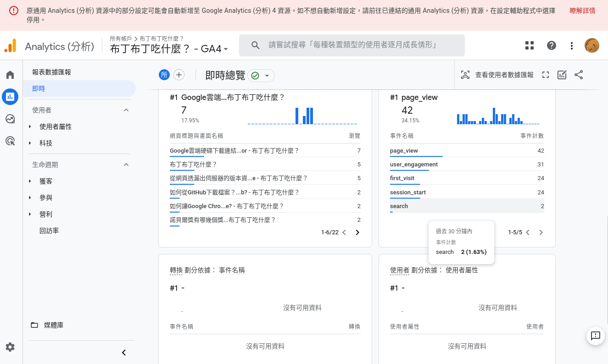The height and width of the screenshot is (364, 608).
Task: Open the Admin gear icon at the bottom left
Action: [x=10, y=347]
